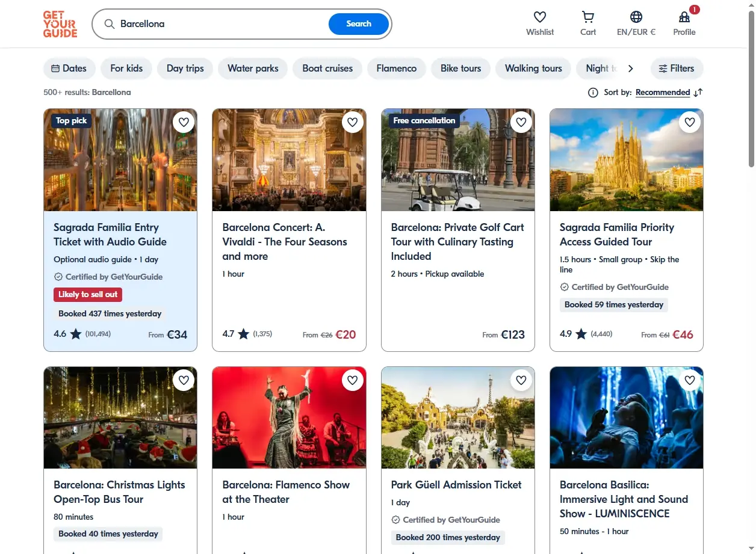Viewport: 756px width, 554px height.
Task: Click the info icon next to Sort by
Action: coord(593,93)
